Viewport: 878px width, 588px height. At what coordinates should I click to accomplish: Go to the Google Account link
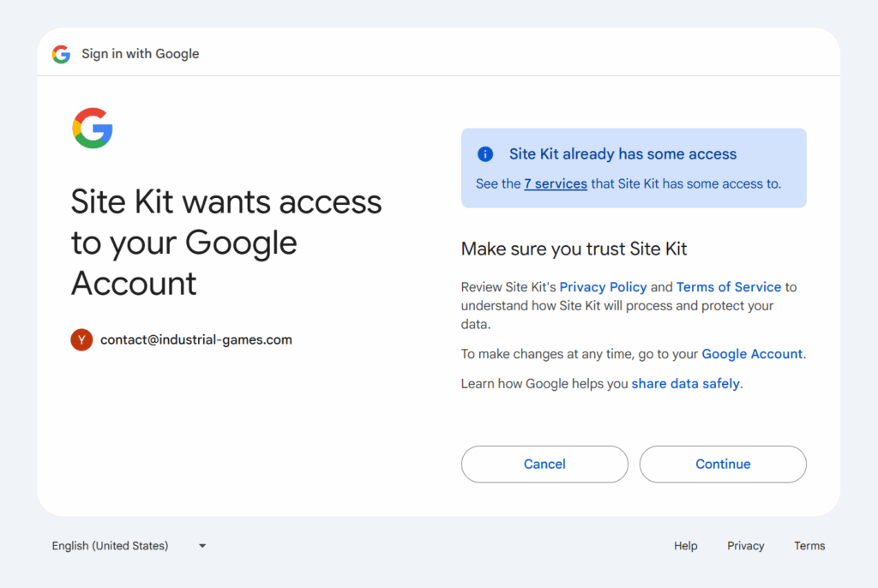[752, 354]
